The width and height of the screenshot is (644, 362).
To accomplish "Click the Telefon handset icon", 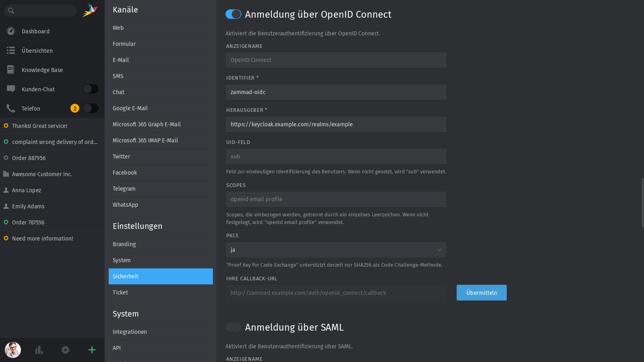I will coord(11,108).
